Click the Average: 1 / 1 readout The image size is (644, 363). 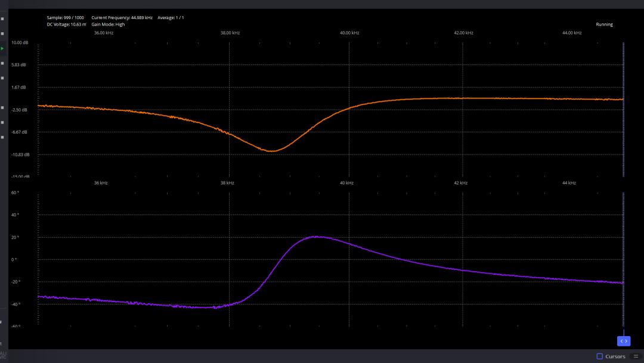pyautogui.click(x=171, y=18)
